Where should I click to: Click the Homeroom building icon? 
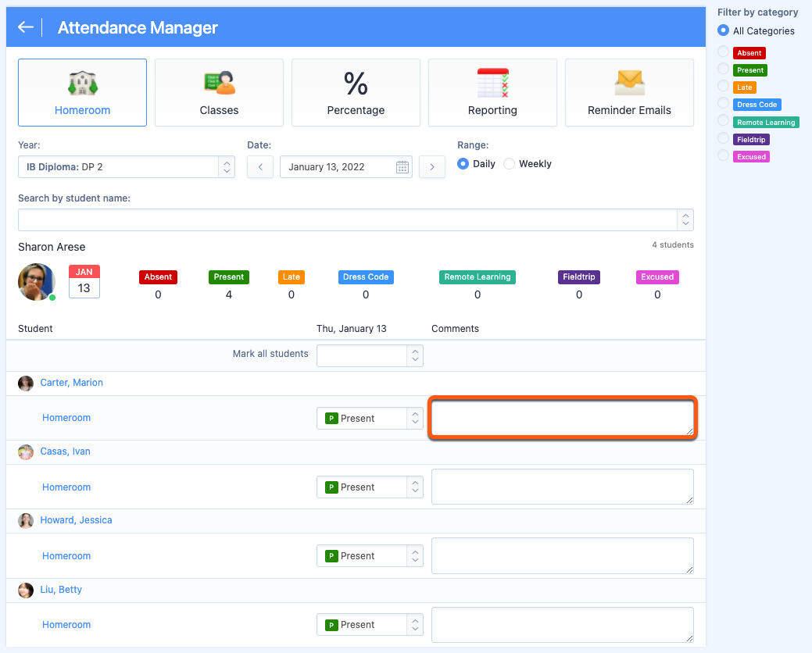(82, 83)
